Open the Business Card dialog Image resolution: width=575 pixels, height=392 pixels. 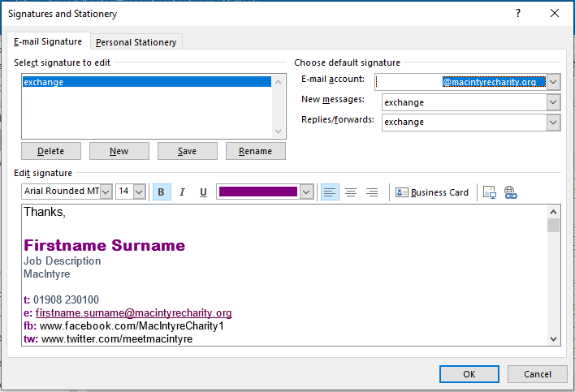pos(432,192)
